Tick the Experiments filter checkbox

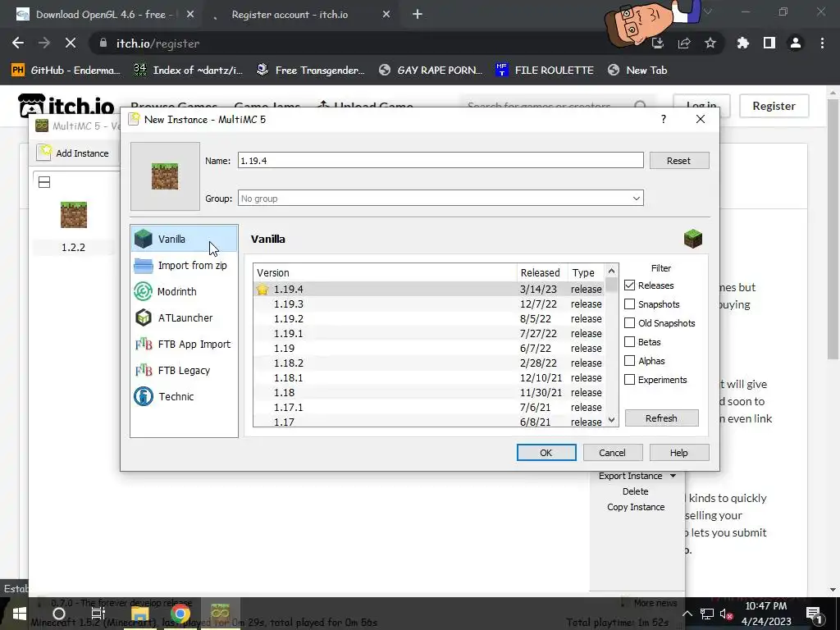pos(629,380)
